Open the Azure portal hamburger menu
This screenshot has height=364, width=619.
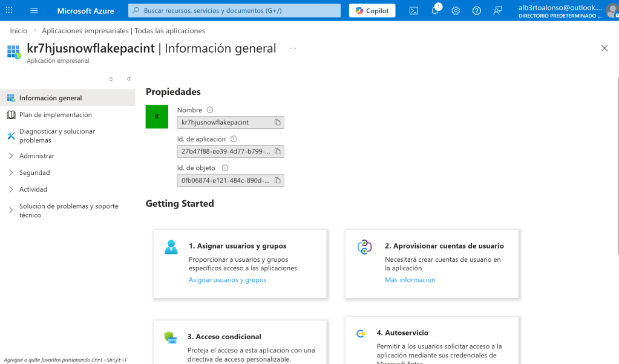pos(34,11)
